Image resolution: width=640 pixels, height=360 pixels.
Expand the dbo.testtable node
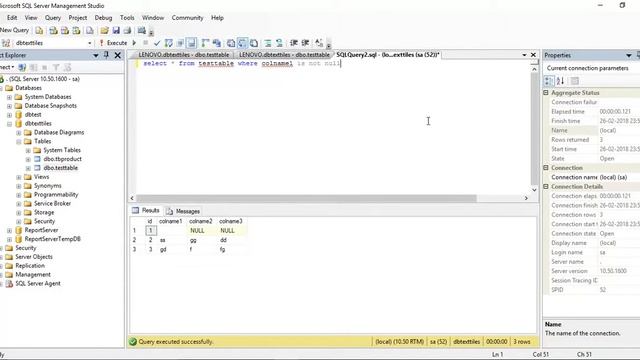[x=28, y=168]
